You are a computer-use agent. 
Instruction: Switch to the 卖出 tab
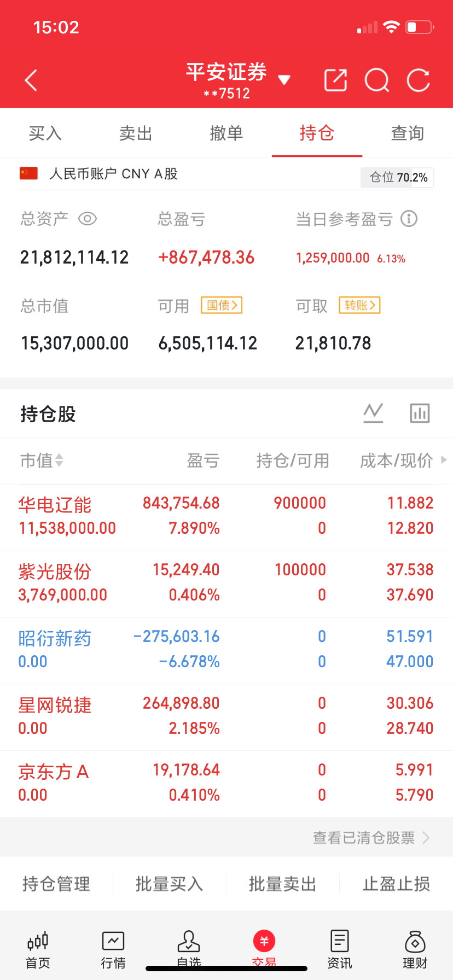click(136, 133)
